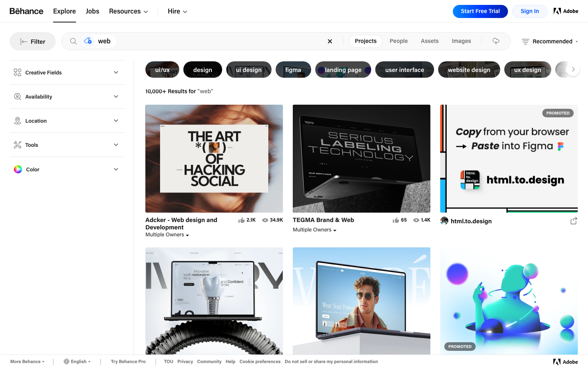Click the Location pin icon
Image resolution: width=588 pixels, height=368 pixels.
pos(18,121)
